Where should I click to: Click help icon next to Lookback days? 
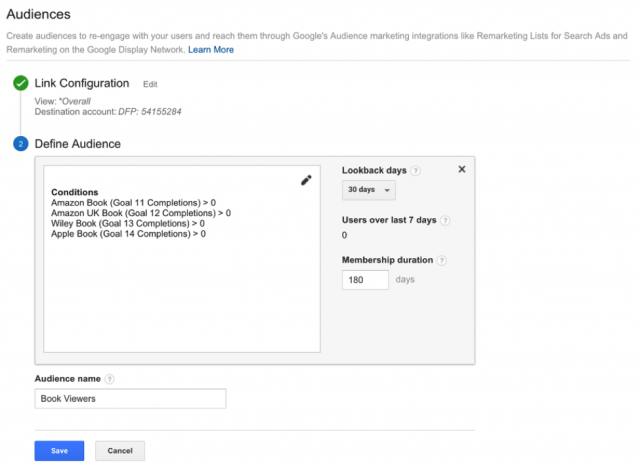(x=415, y=171)
